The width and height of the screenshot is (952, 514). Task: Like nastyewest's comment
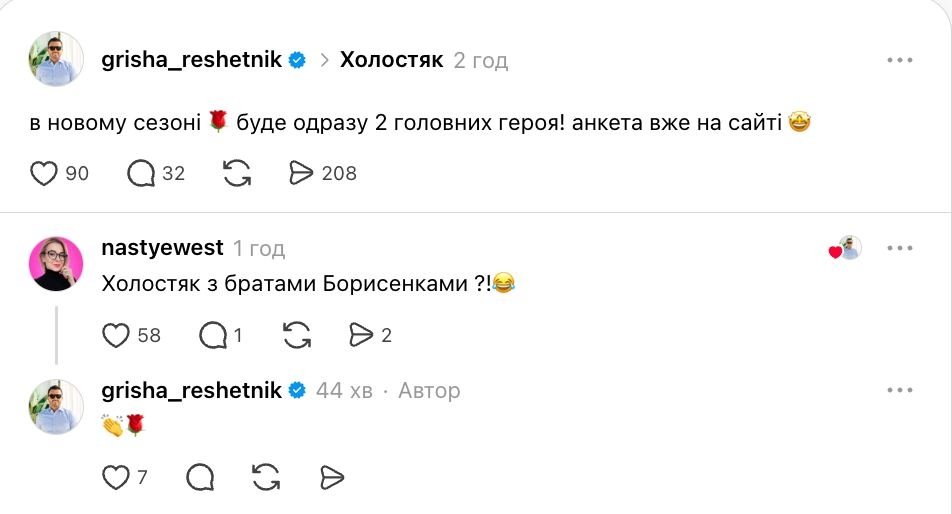tap(116, 336)
